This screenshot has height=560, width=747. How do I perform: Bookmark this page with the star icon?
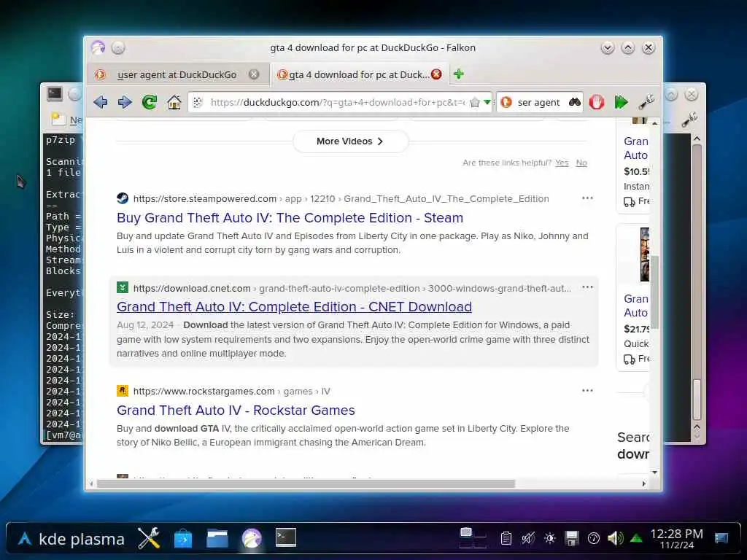474,102
